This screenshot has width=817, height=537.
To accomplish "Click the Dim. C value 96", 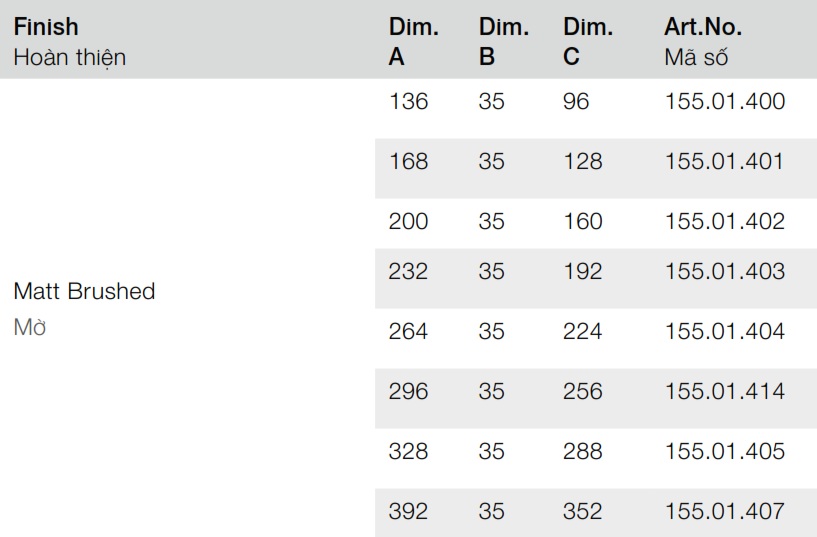I will pos(576,101).
